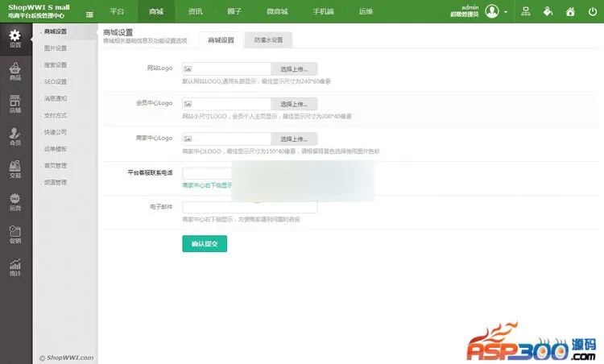The width and height of the screenshot is (604, 364).
Task: Click the paint bucket theme icon
Action: 548,11
